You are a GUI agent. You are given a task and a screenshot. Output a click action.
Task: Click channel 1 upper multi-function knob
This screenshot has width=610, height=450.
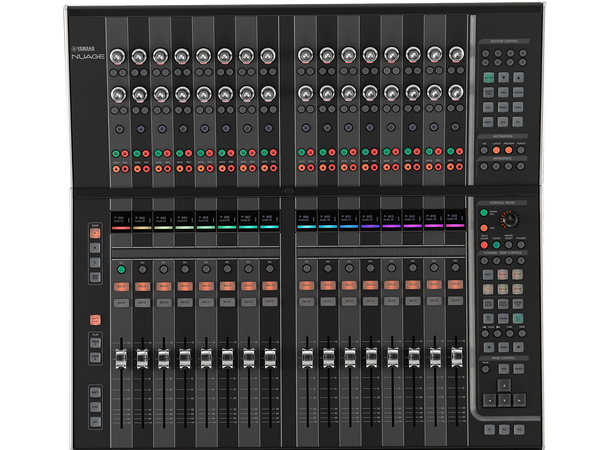point(117,56)
